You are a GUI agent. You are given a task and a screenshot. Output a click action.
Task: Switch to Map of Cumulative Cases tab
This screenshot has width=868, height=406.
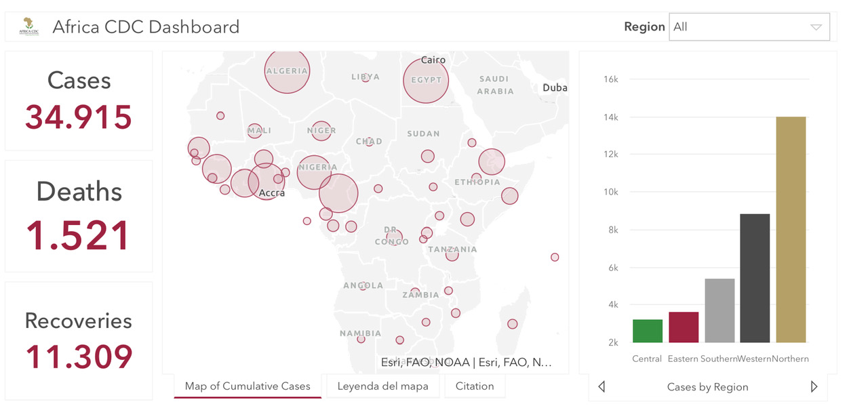click(248, 386)
